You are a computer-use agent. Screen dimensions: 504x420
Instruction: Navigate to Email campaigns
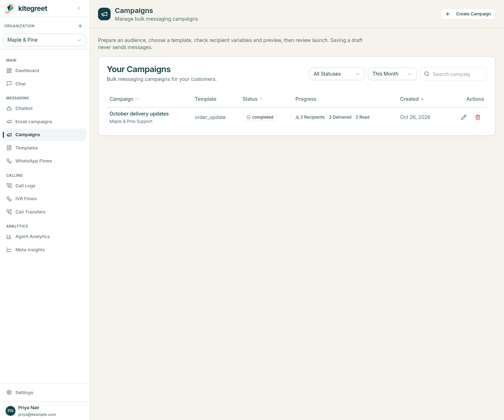[x=44, y=122]
